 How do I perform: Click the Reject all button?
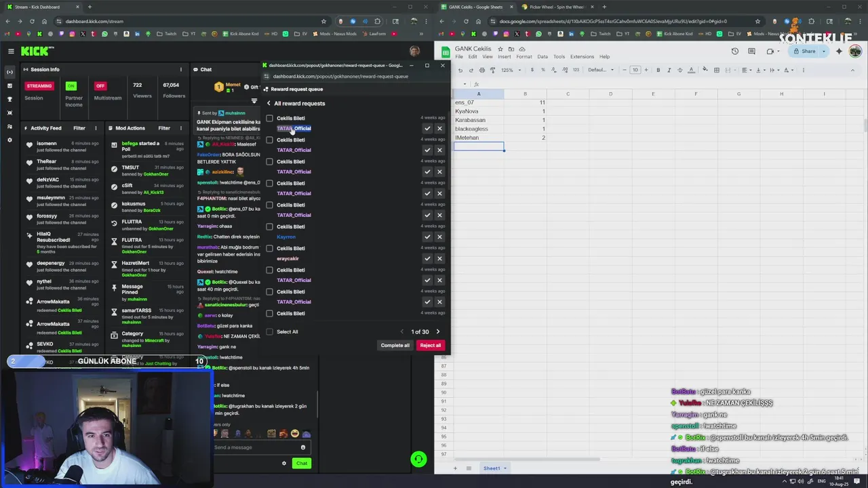pos(430,345)
